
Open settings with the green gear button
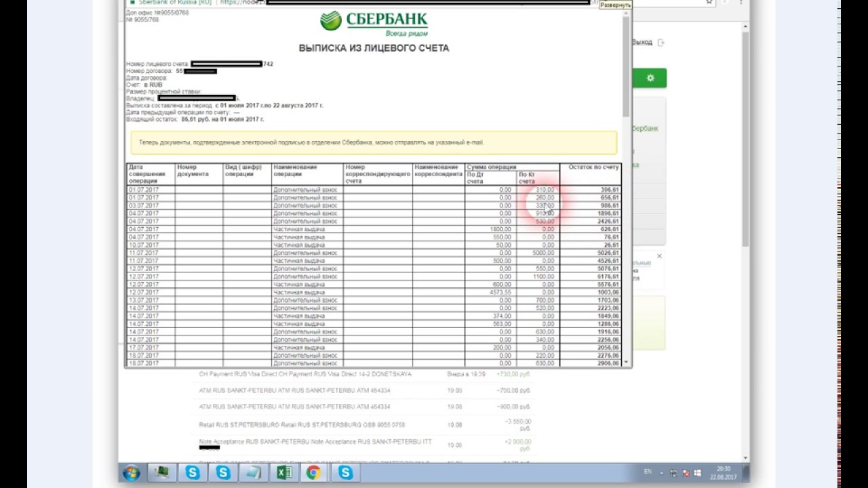click(x=650, y=78)
